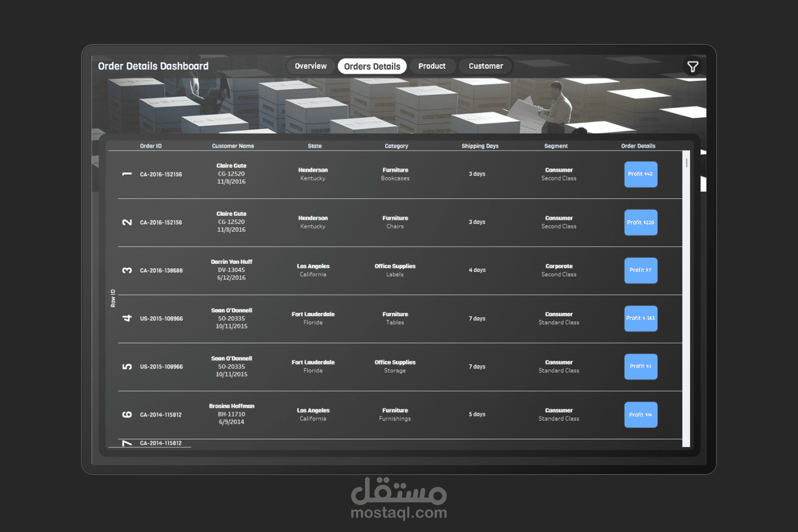
Task: Go to the Customer tab
Action: pos(486,66)
